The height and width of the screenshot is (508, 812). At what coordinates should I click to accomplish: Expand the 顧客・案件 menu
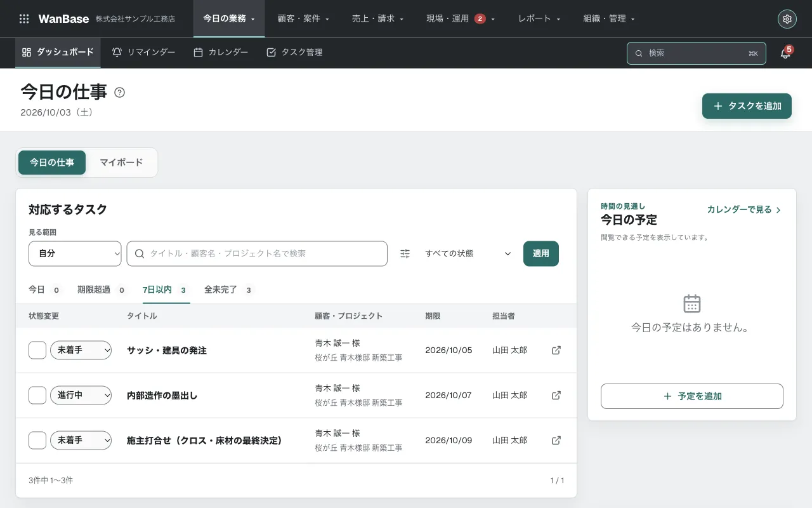[x=303, y=19]
